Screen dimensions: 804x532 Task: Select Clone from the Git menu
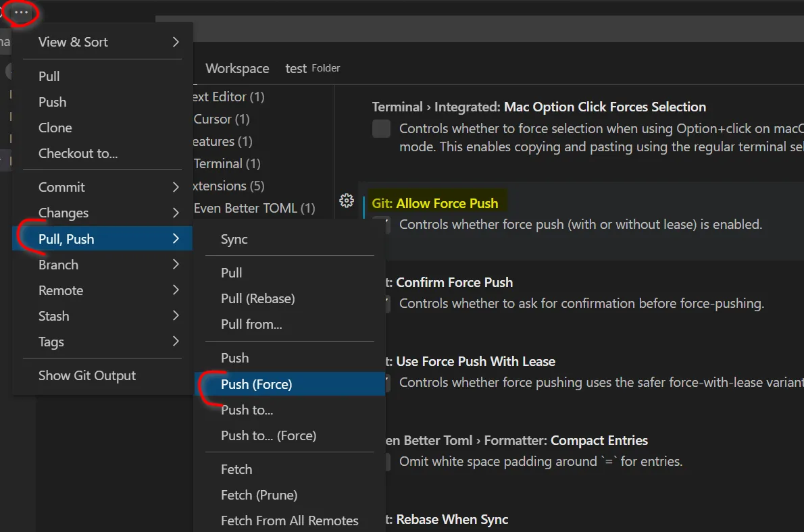click(55, 128)
